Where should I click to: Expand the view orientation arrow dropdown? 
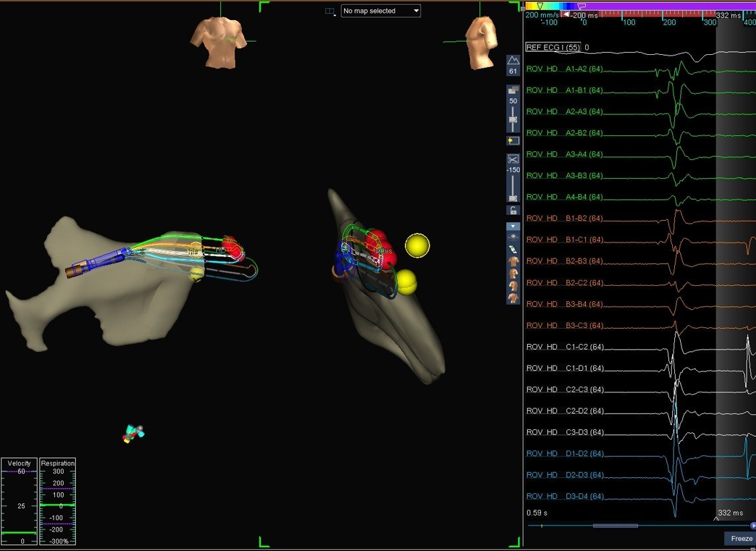tap(513, 226)
